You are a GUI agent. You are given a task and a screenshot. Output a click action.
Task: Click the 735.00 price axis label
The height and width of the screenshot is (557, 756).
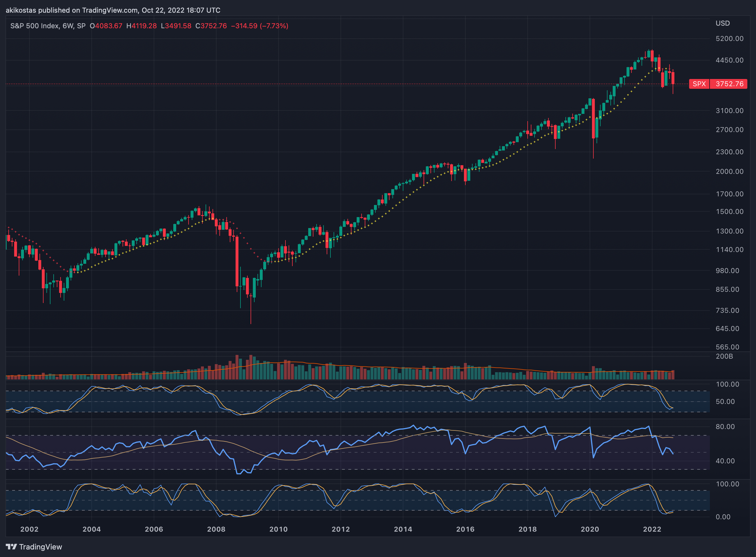(727, 311)
